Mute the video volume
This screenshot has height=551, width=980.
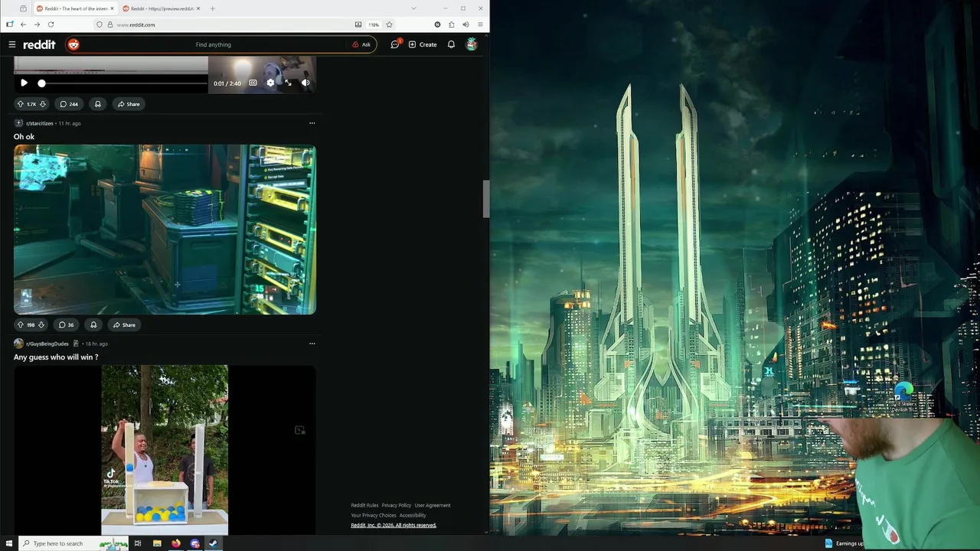pyautogui.click(x=305, y=83)
